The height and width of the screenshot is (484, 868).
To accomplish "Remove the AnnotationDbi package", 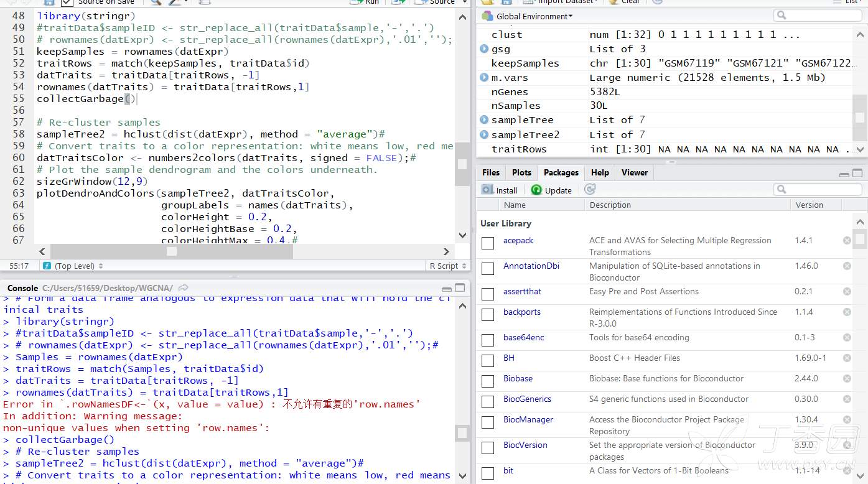I will [847, 266].
